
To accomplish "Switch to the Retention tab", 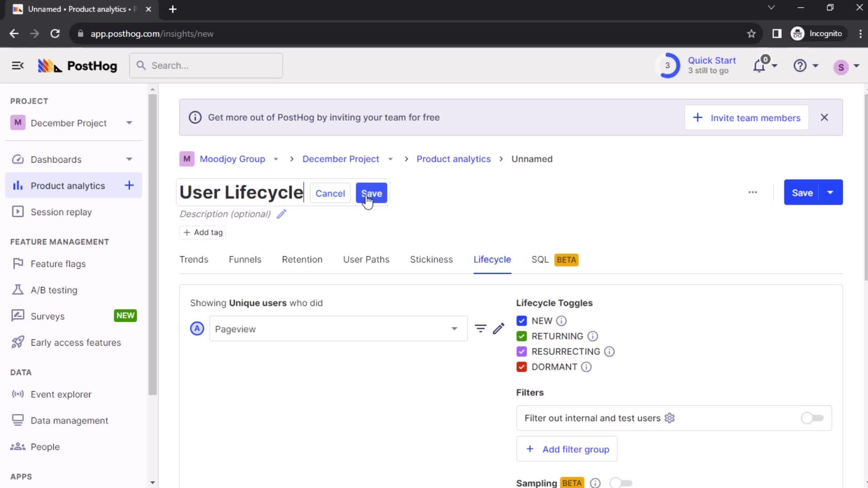I will pos(302,260).
